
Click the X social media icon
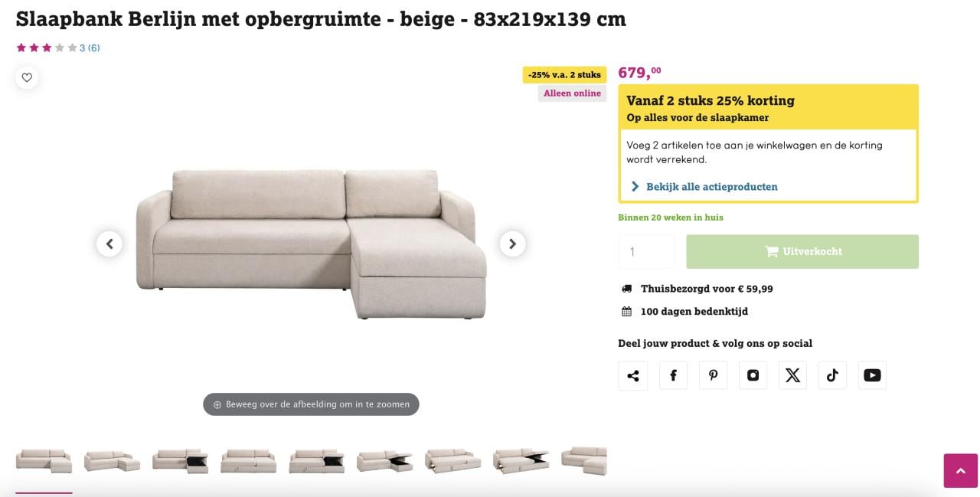pos(792,374)
